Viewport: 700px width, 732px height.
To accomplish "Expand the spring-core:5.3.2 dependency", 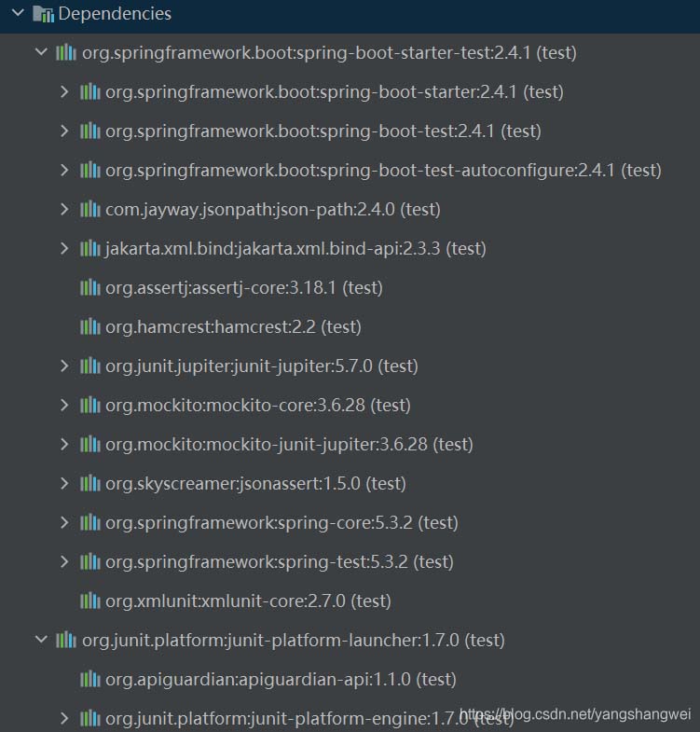I will (64, 523).
